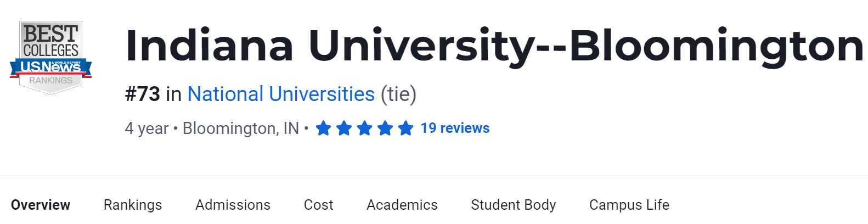Viewport: 868px width, 224px height.
Task: Click the first rating star
Action: tap(324, 128)
